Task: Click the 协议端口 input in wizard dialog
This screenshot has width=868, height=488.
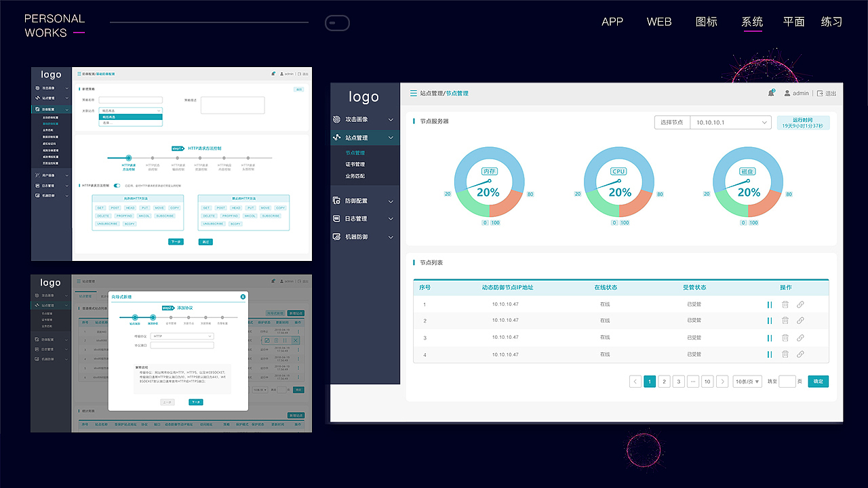Action: (x=182, y=345)
